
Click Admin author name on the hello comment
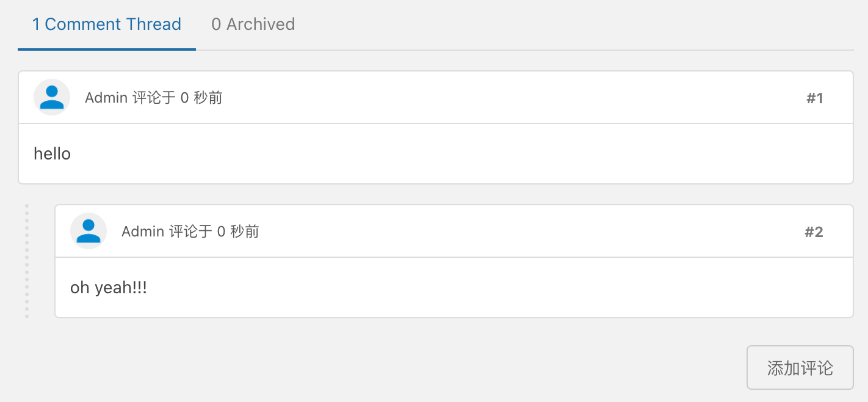tap(106, 98)
